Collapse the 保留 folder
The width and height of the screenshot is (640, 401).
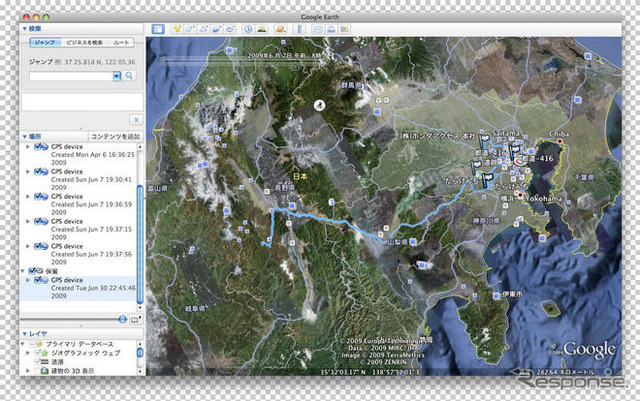[x=23, y=271]
